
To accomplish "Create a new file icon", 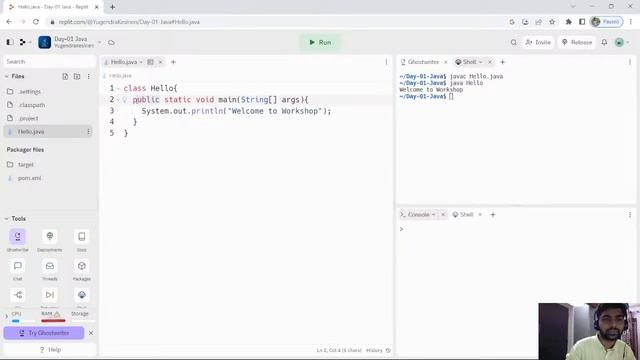I will [x=65, y=76].
